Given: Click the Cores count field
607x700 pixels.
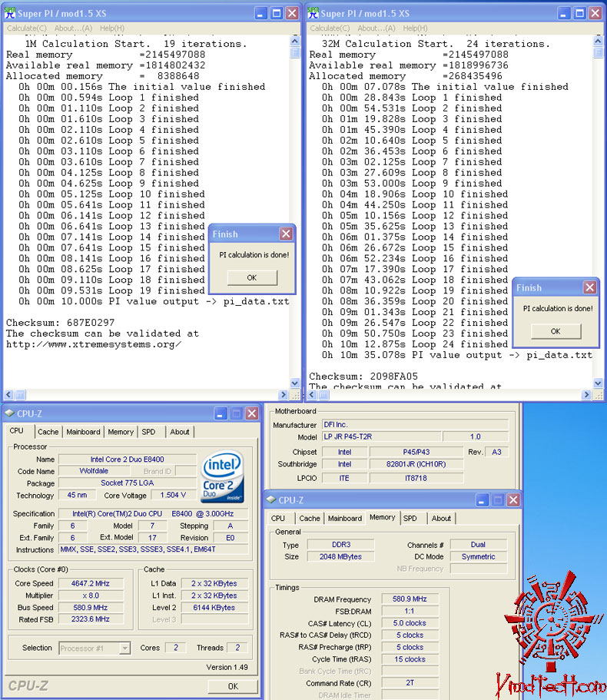Looking at the screenshot, I should point(175,647).
